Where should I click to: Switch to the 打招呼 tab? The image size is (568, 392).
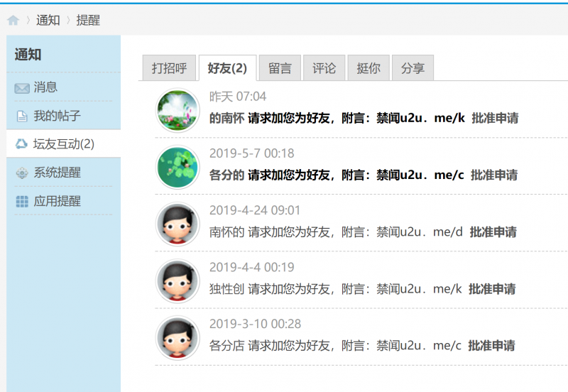click(169, 68)
